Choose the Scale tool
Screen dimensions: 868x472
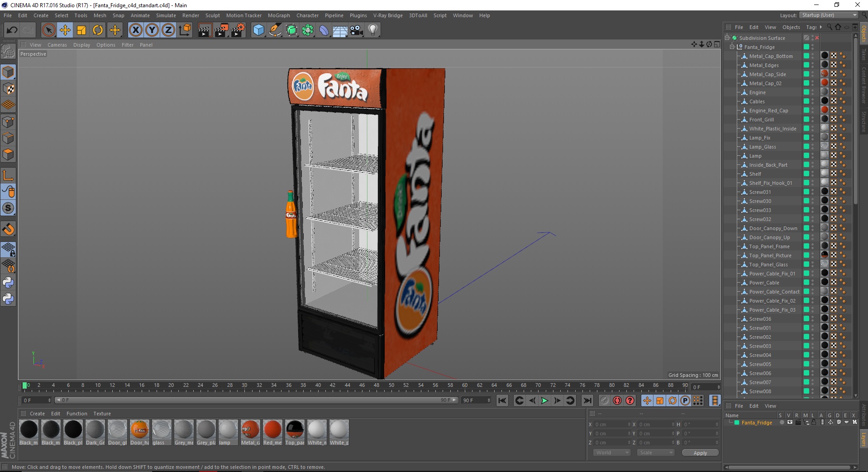(81, 30)
